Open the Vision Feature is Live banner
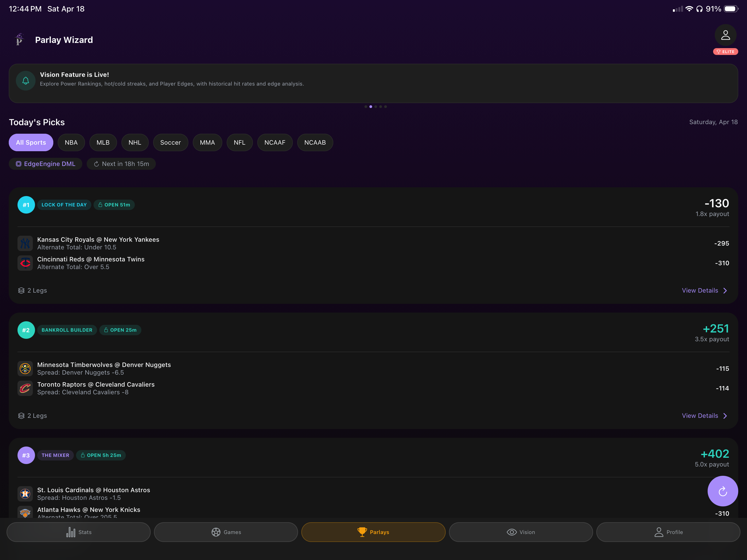 tap(373, 83)
